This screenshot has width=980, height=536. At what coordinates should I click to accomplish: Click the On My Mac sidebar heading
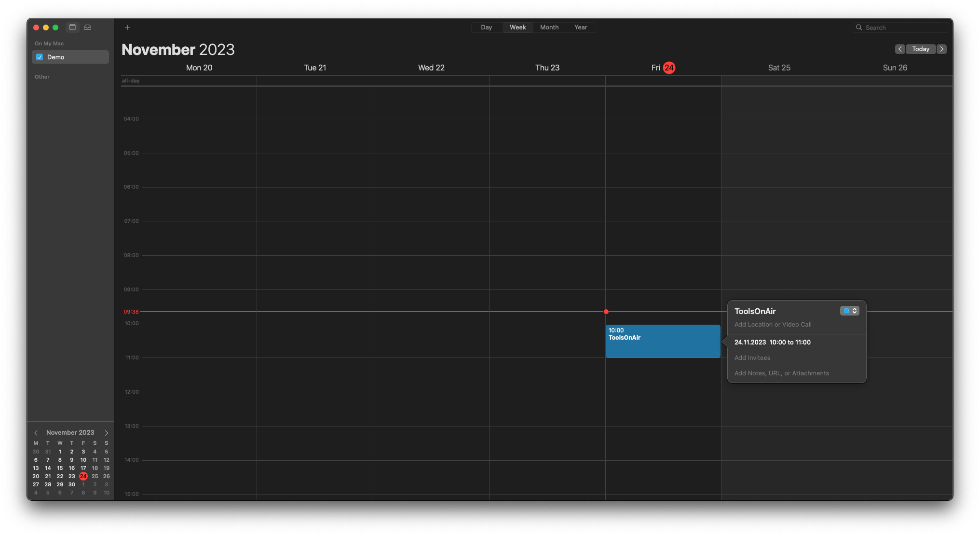[49, 43]
